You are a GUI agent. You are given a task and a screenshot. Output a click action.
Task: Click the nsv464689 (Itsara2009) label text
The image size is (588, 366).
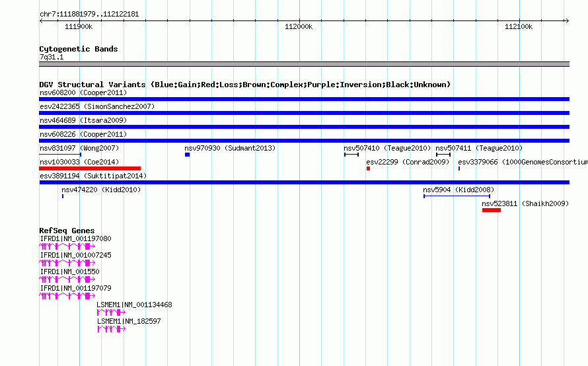pos(83,120)
